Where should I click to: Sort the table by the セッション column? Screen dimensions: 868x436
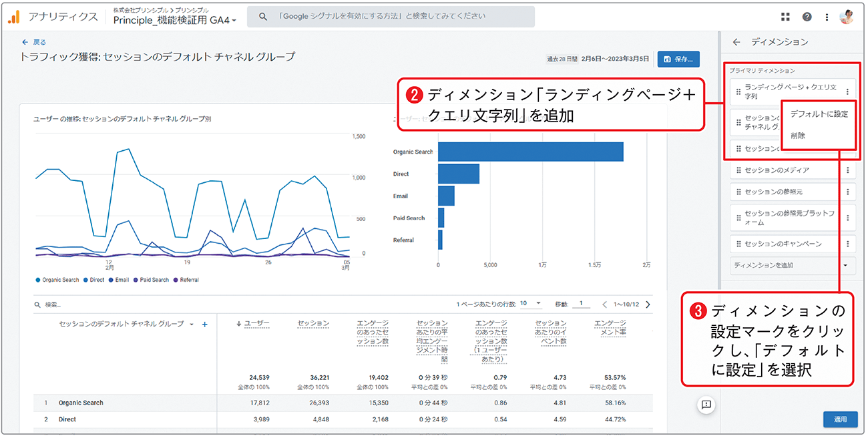[313, 324]
